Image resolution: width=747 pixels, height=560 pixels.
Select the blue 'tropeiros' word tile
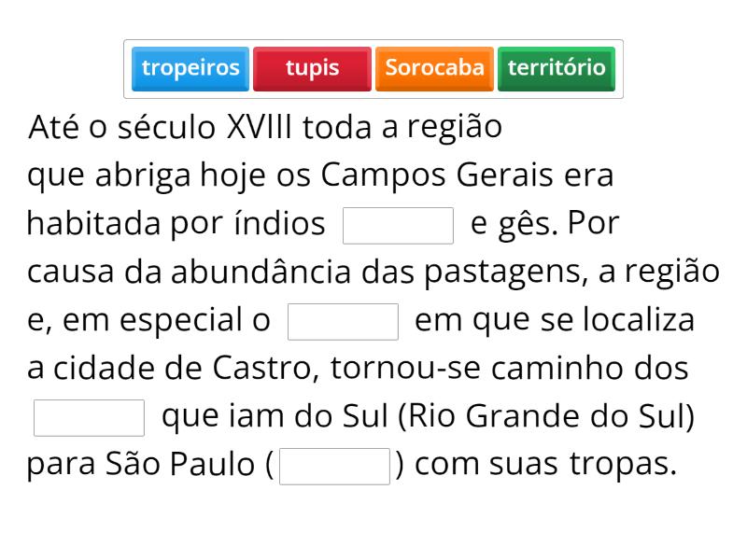190,68
